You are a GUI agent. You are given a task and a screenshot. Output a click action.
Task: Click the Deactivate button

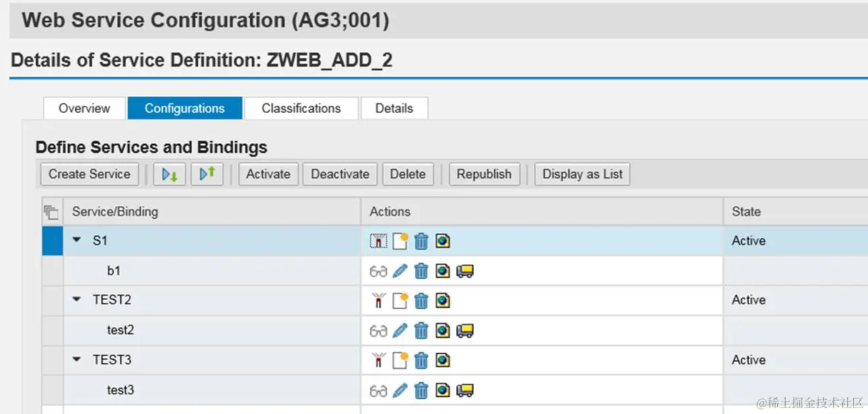pyautogui.click(x=340, y=174)
